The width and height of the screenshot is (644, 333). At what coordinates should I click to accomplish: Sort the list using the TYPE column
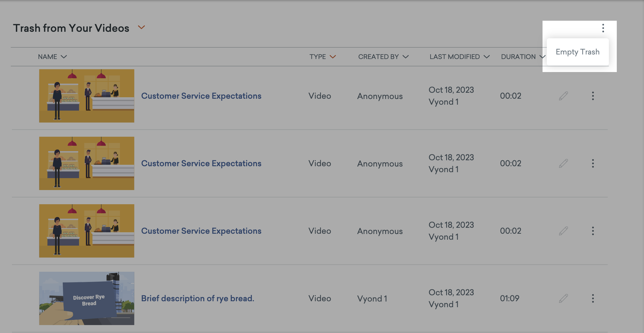click(333, 56)
